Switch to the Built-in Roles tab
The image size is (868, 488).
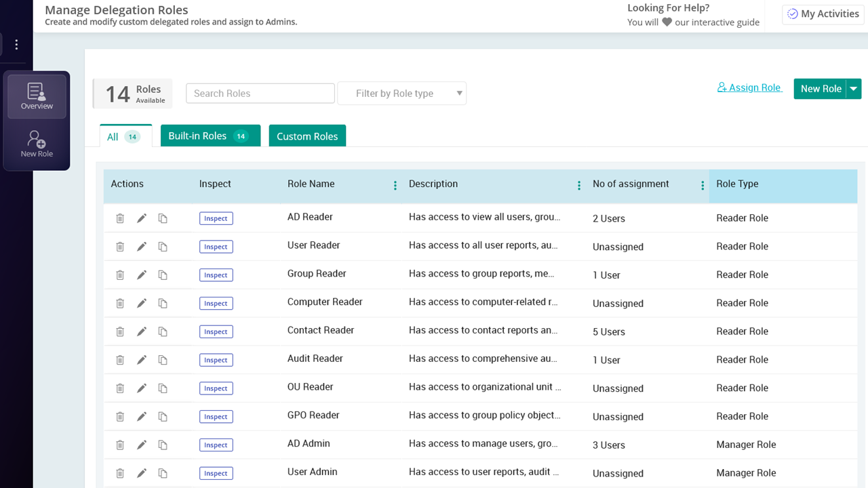[210, 136]
